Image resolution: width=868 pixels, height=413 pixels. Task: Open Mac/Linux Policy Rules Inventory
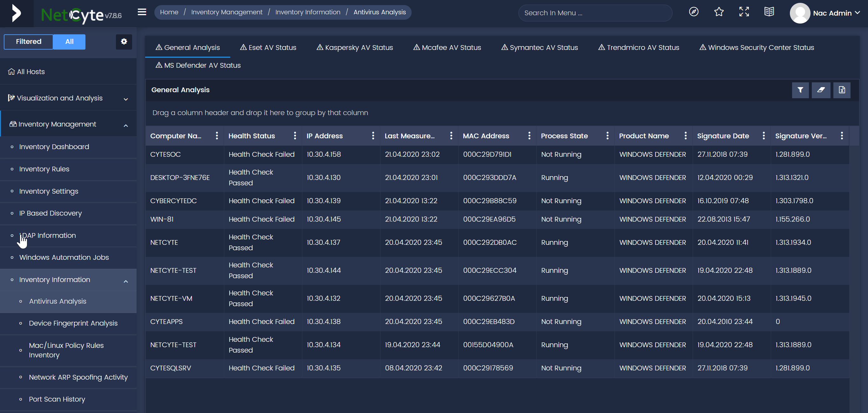click(x=68, y=350)
